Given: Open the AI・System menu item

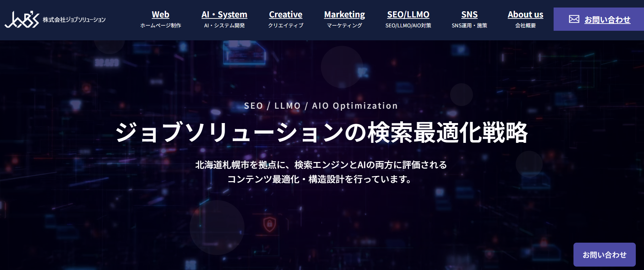Looking at the screenshot, I should [224, 19].
